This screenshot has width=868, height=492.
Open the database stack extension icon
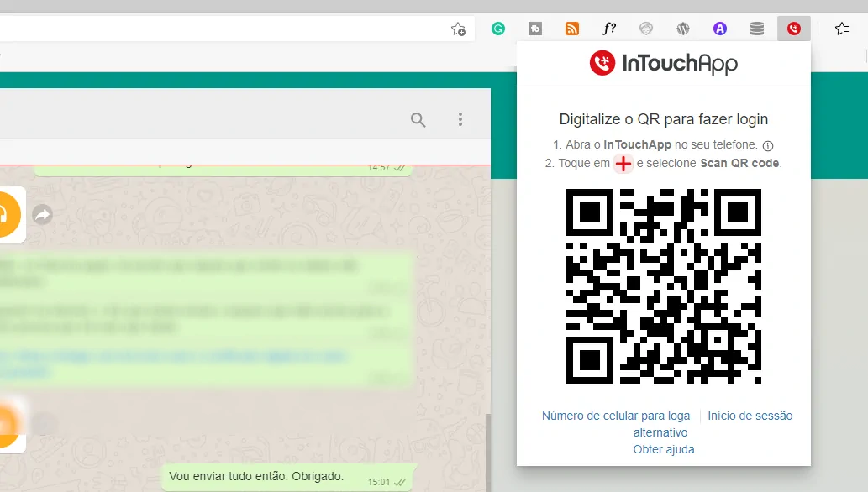pyautogui.click(x=757, y=29)
